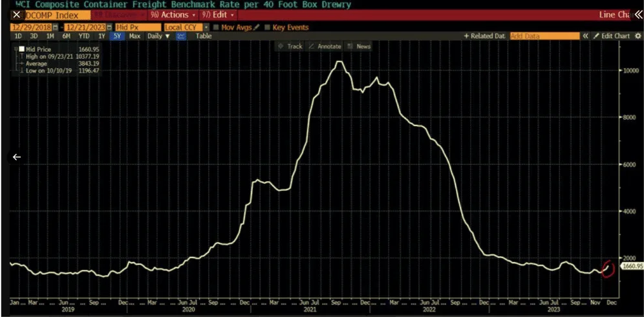Select the YTD time range
The width and height of the screenshot is (644, 317).
click(84, 36)
